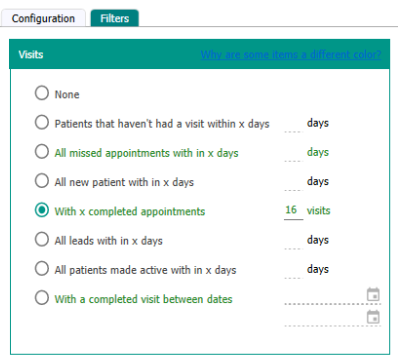
Task: Focus the missed appointments days field
Action: [x=293, y=153]
